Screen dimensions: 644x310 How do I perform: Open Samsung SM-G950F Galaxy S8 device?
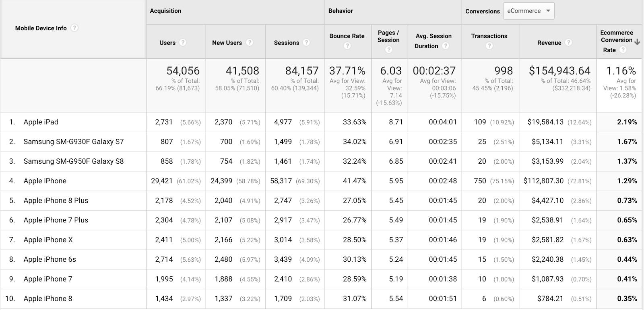click(x=74, y=161)
